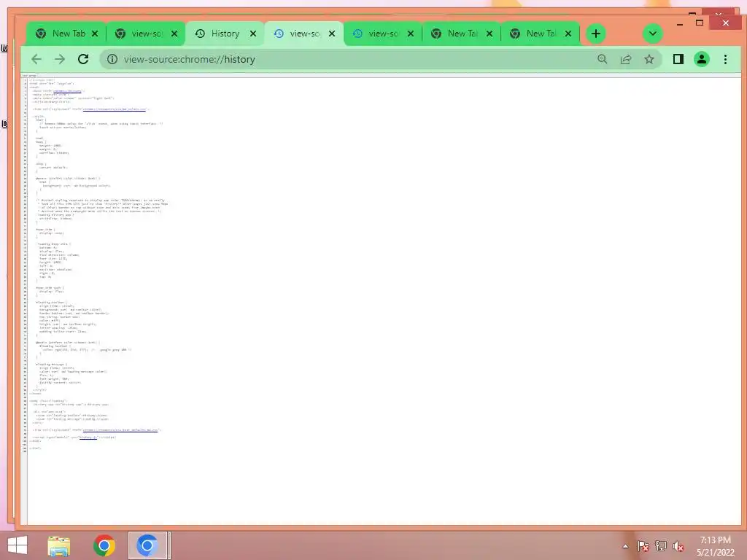The height and width of the screenshot is (560, 747).
Task: Bookmark this tab with the star
Action: tap(649, 59)
